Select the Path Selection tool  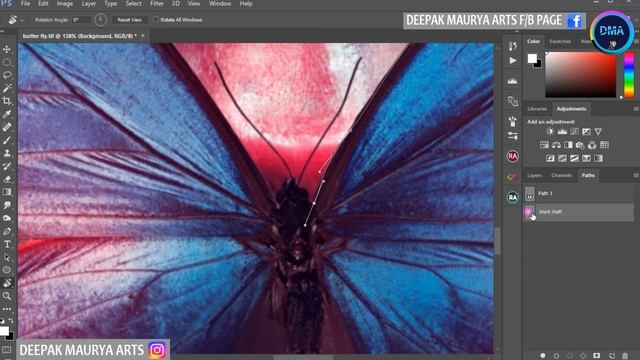[x=7, y=257]
